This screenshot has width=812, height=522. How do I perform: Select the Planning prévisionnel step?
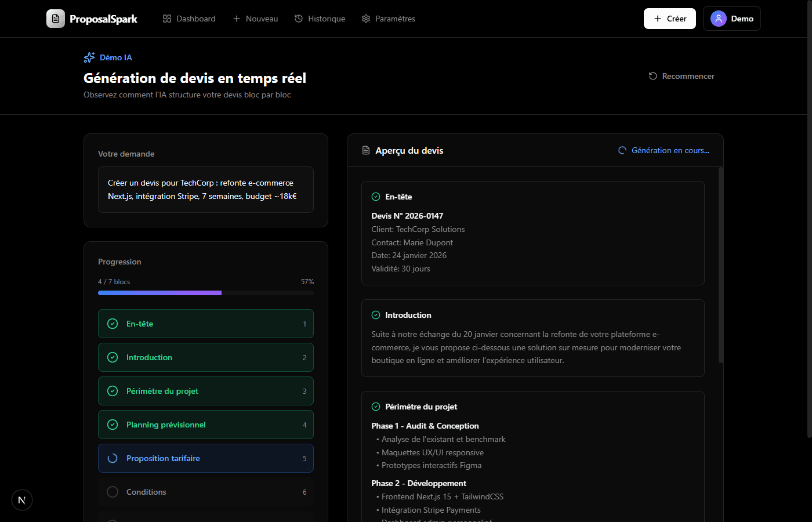coord(205,425)
